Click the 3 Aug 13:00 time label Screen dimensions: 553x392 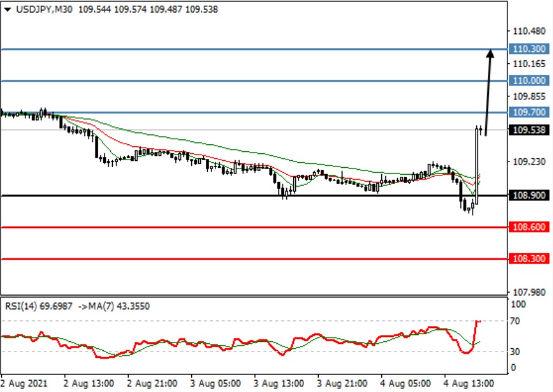pyautogui.click(x=279, y=384)
